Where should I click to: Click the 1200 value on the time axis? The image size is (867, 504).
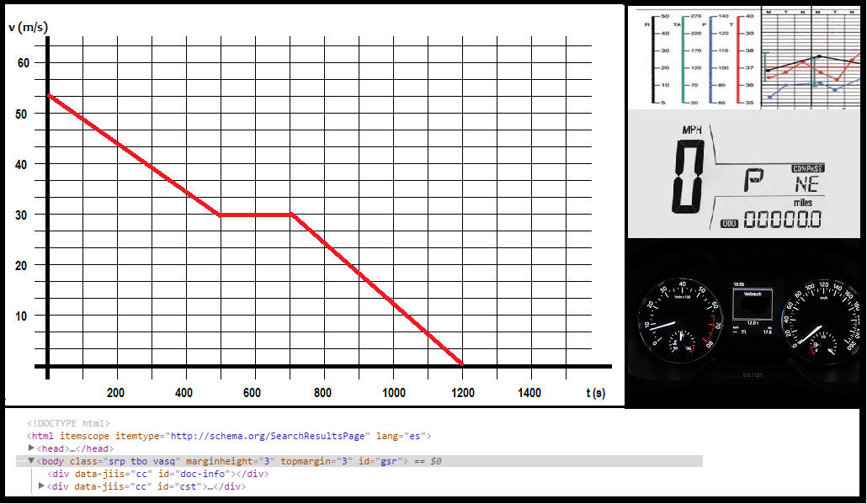(463, 393)
